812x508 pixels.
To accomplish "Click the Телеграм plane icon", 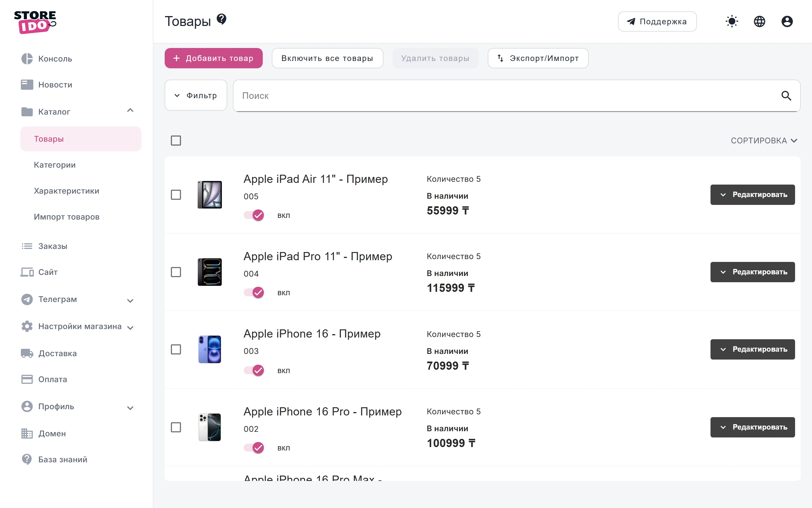I will click(27, 299).
